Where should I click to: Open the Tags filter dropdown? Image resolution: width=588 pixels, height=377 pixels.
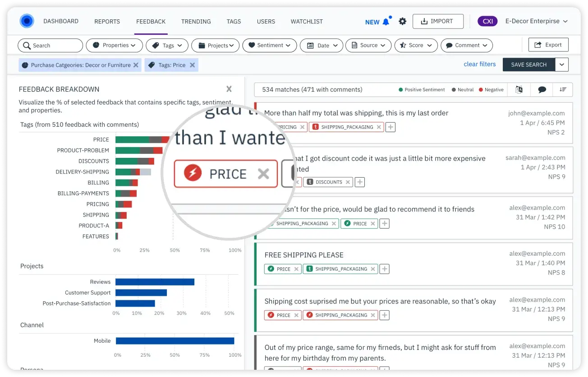coord(168,46)
